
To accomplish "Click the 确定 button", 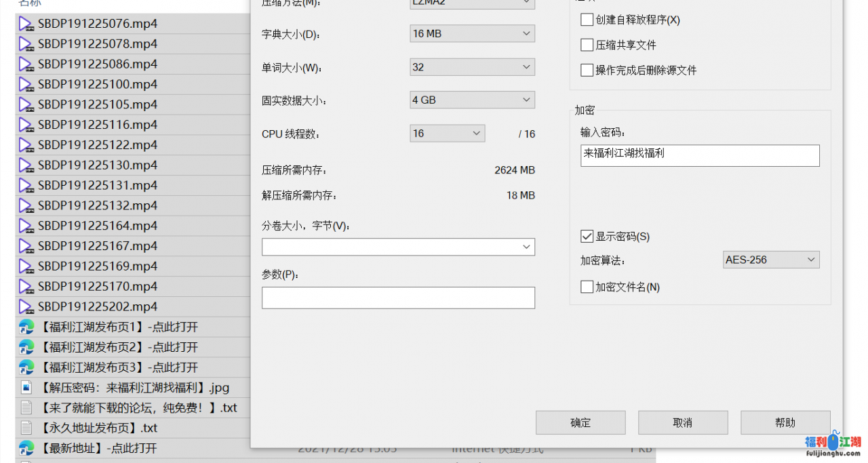I will pos(580,422).
